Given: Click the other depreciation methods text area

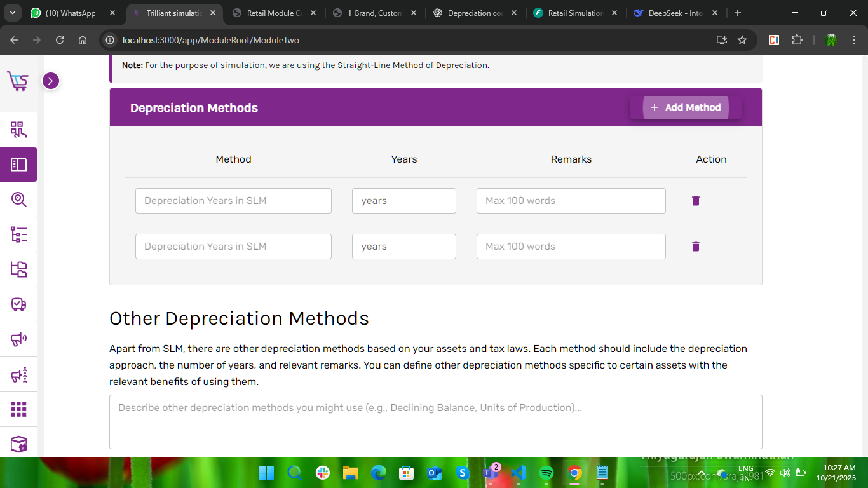Looking at the screenshot, I should [x=435, y=422].
